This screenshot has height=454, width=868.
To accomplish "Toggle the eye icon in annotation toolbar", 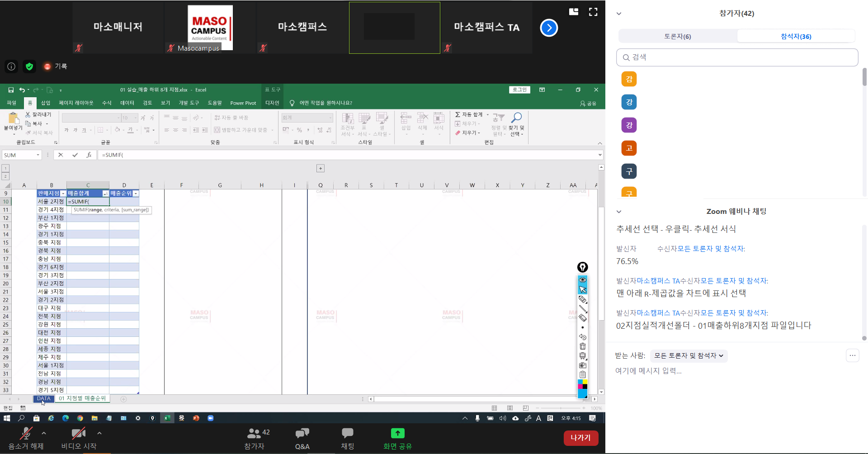I will point(582,280).
